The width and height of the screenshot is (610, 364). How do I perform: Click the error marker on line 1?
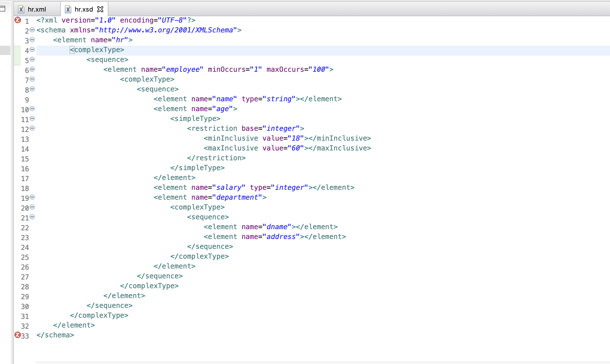(x=18, y=20)
